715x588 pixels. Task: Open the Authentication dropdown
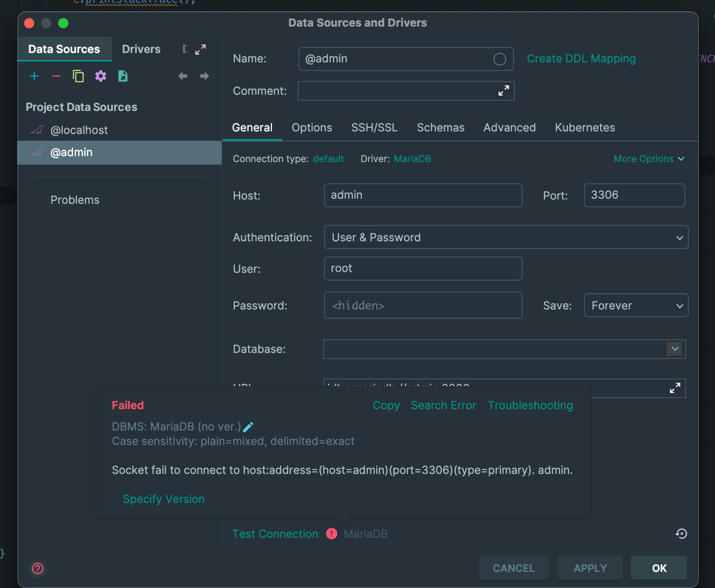(x=506, y=237)
